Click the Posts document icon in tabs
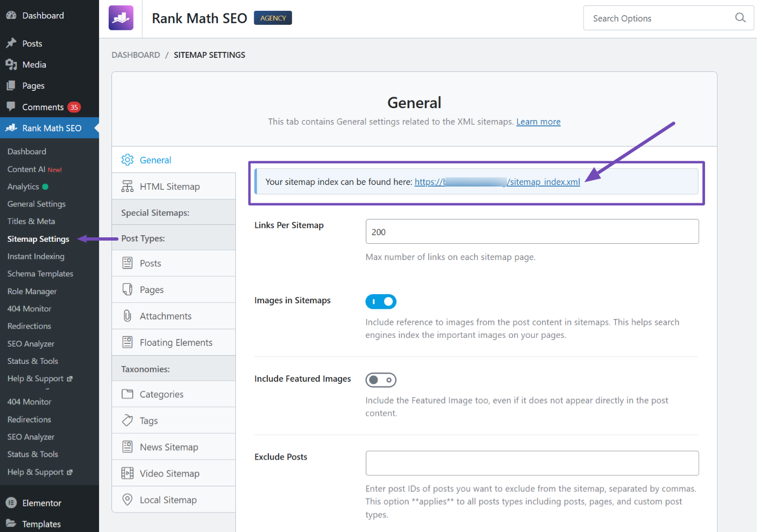Viewport: 757px width, 532px height. pos(127,263)
